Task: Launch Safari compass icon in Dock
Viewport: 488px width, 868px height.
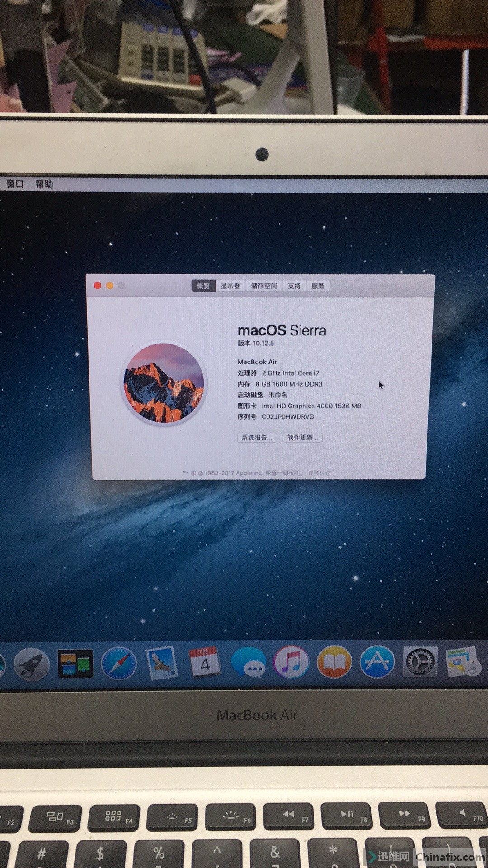Action: coord(119,664)
